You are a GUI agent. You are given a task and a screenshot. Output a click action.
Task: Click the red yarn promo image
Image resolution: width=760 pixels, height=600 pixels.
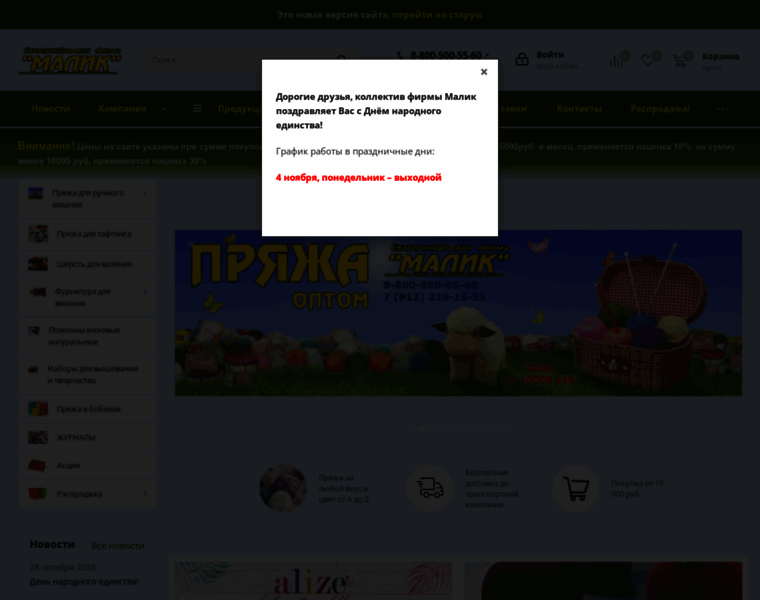tap(603, 581)
